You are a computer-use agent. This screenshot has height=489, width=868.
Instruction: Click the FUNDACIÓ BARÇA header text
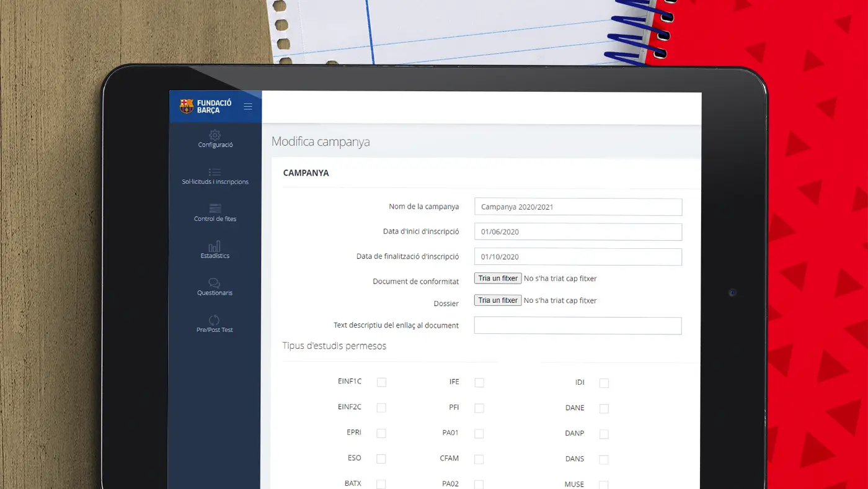coord(214,106)
